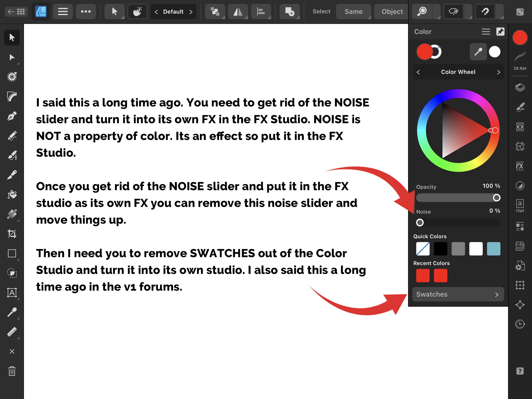
Task: Select the Vector Brush tool
Action: coord(12,155)
